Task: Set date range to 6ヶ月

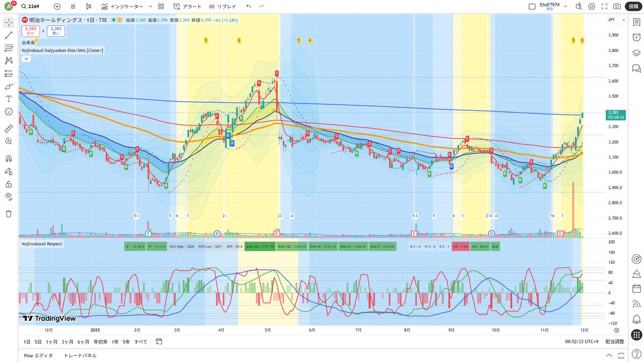Action: click(84, 342)
